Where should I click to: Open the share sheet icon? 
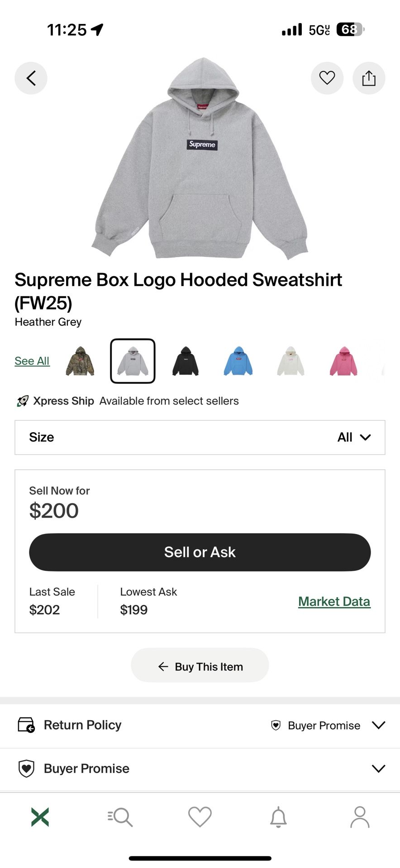369,78
